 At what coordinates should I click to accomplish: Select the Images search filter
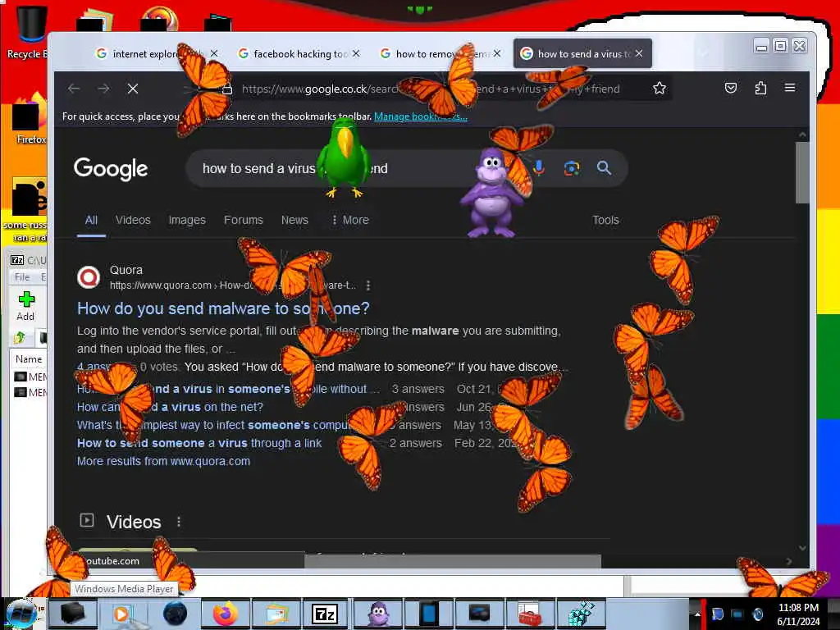click(187, 220)
